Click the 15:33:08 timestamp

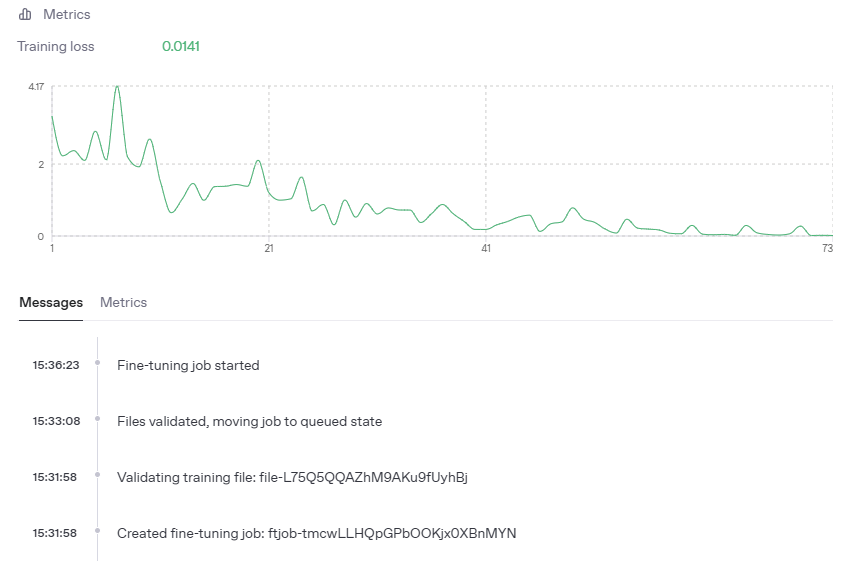[55, 421]
